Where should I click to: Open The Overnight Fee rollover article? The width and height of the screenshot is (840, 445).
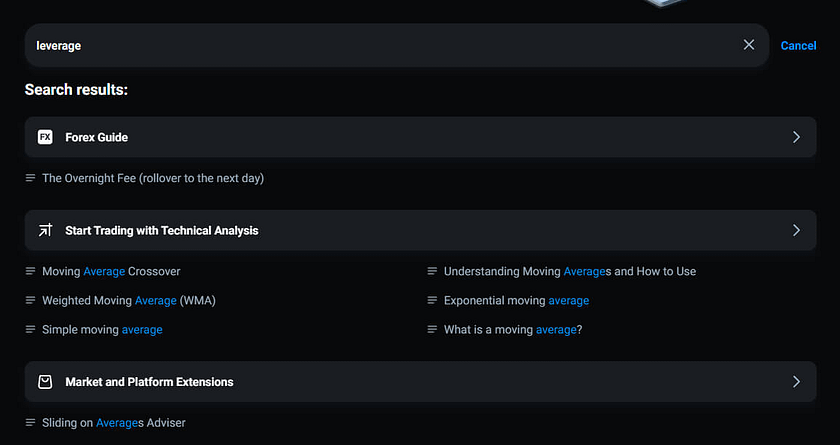(153, 178)
